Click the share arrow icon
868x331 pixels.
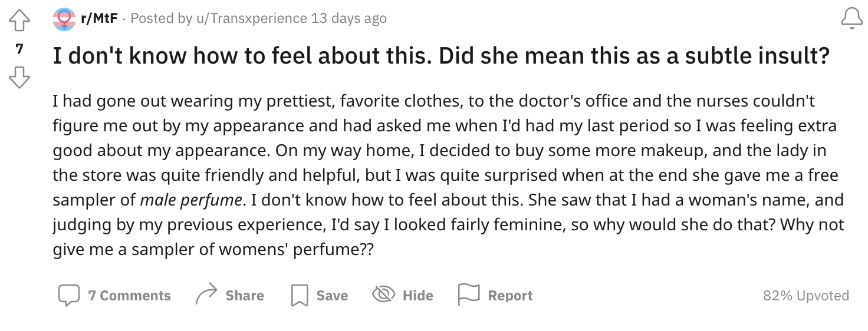[x=206, y=294]
